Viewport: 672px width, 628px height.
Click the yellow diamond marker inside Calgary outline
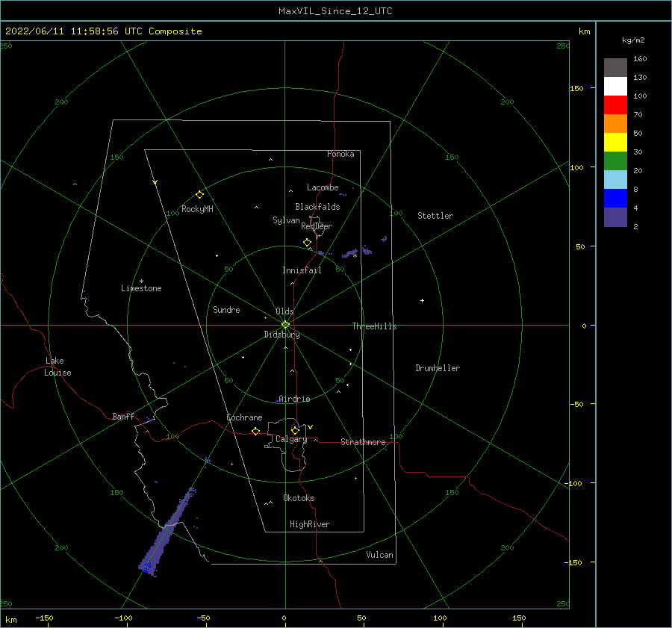click(x=295, y=430)
